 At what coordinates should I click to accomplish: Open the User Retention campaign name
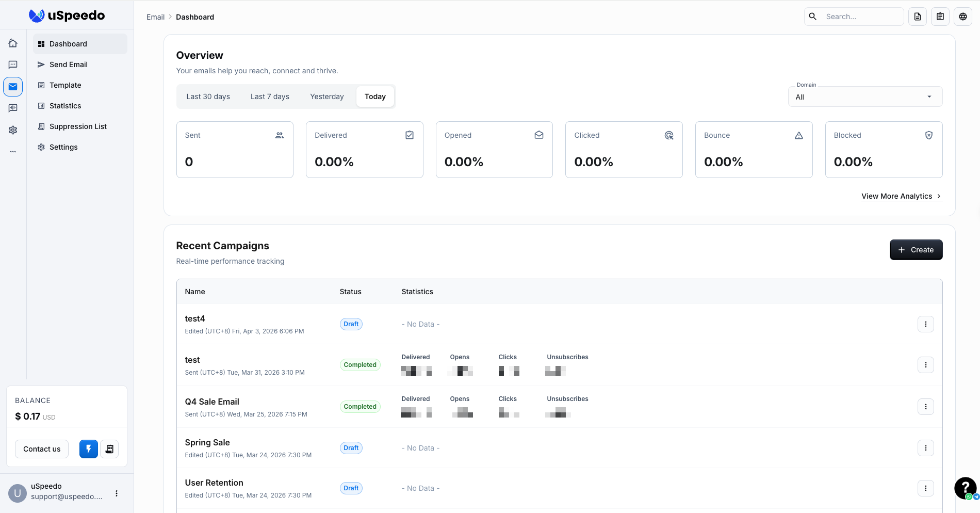[x=214, y=483]
